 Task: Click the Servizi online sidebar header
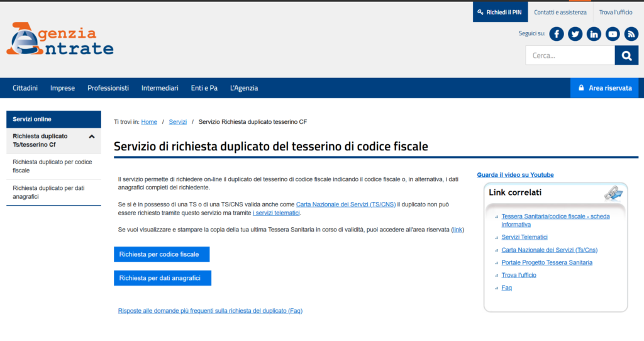pos(53,119)
